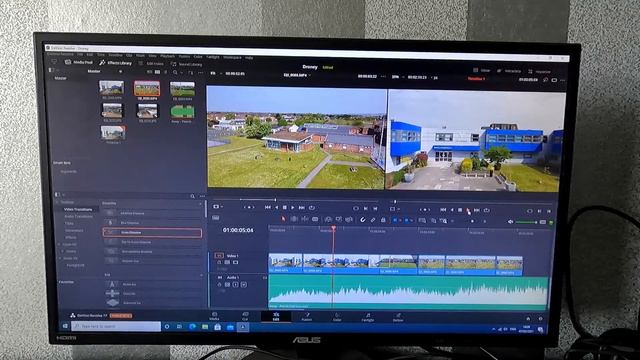Screen dimensions: 640x360
Task: Mute the Audio 1 track
Action: 244,284
